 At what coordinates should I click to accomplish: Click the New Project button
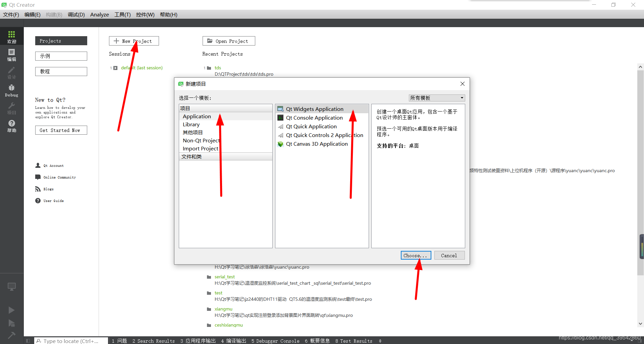point(134,41)
